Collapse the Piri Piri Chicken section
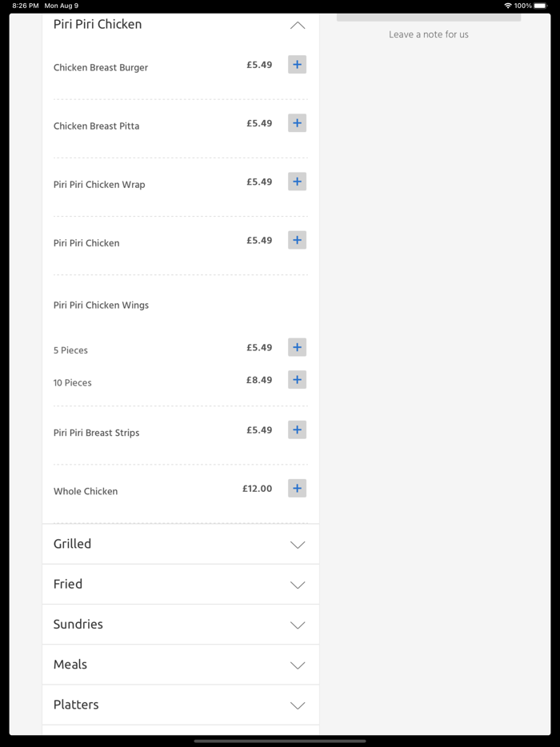 [297, 26]
